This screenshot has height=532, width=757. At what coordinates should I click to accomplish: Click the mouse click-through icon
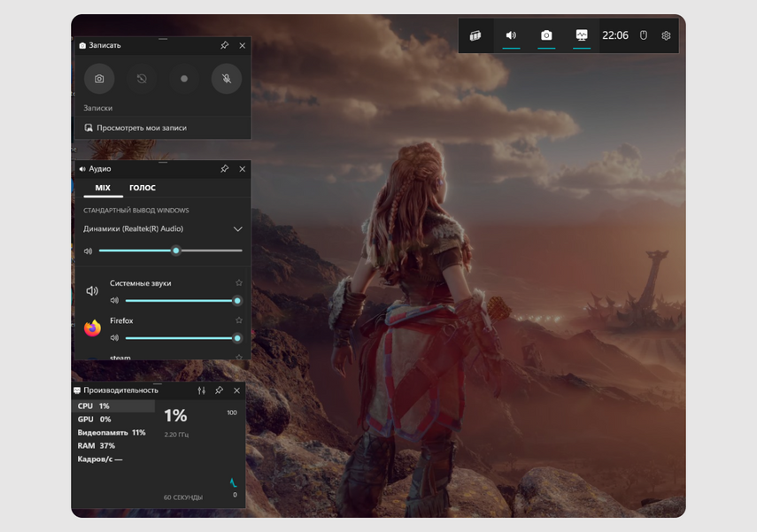[643, 35]
